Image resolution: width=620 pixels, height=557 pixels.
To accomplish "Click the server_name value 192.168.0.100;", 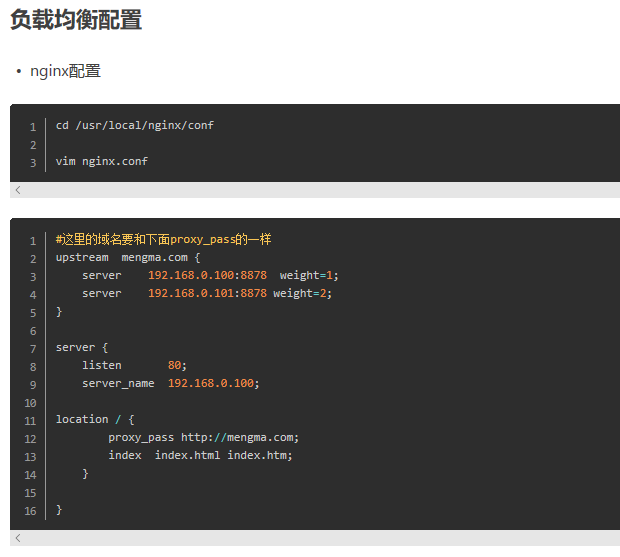I will tap(214, 383).
